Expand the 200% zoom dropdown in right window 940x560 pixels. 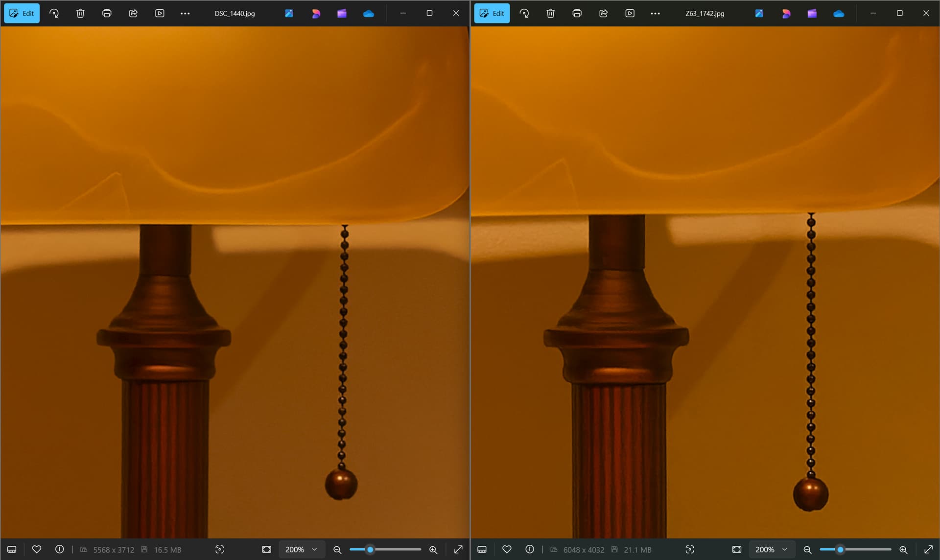coord(771,549)
